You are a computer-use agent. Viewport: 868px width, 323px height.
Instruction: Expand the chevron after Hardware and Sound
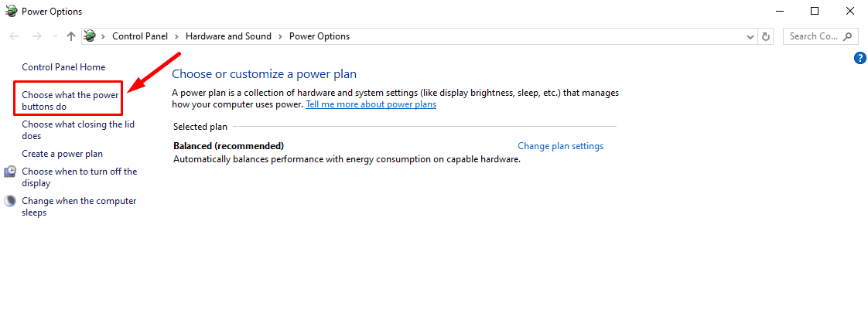[281, 36]
